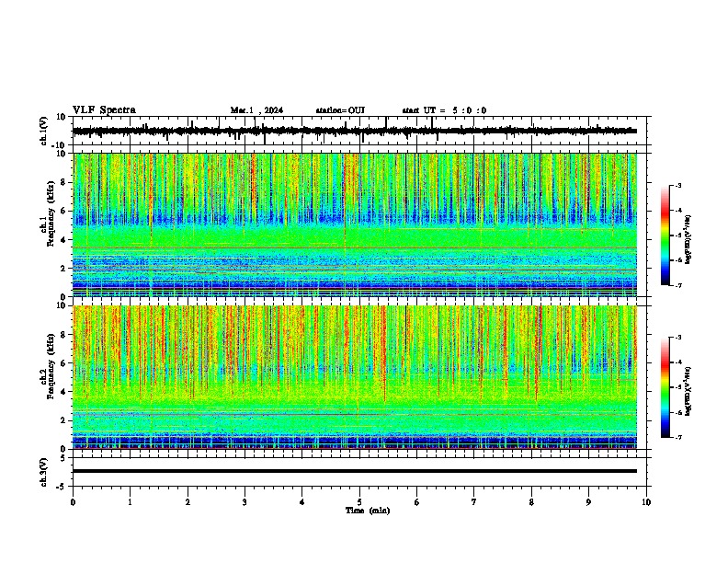The height and width of the screenshot is (563, 728).
Task: Click tick label '9' on the Time axis
Action: coord(588,502)
